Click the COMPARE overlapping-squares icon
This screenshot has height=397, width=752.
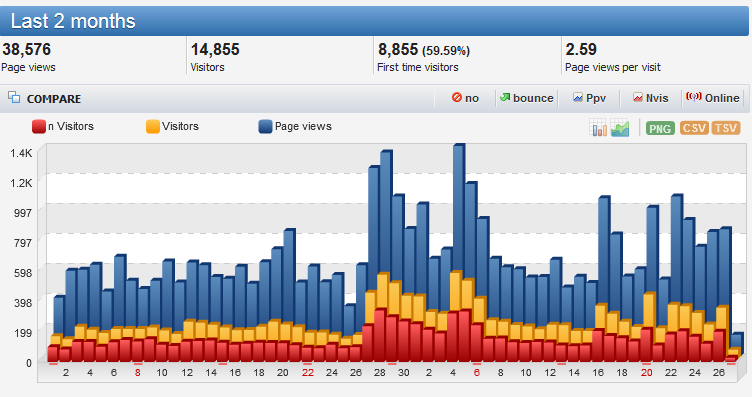14,97
